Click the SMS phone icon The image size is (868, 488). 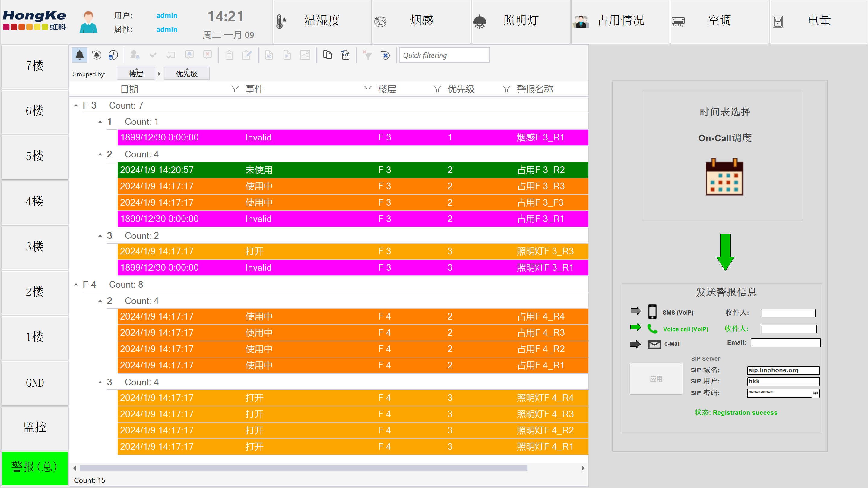[652, 312]
